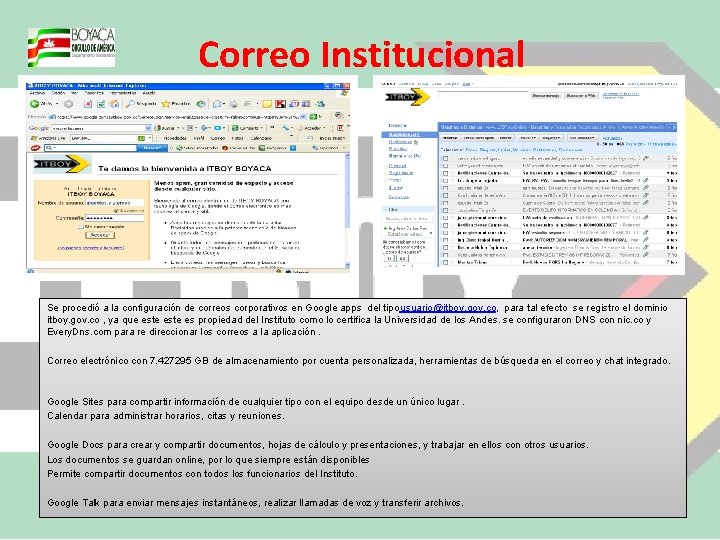The image size is (720, 540).
Task: Open the Herramientas menu
Action: click(123, 93)
